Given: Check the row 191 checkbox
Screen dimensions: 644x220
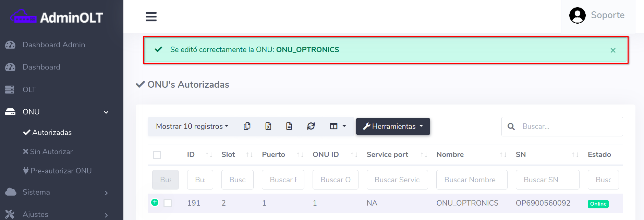Looking at the screenshot, I should [168, 203].
